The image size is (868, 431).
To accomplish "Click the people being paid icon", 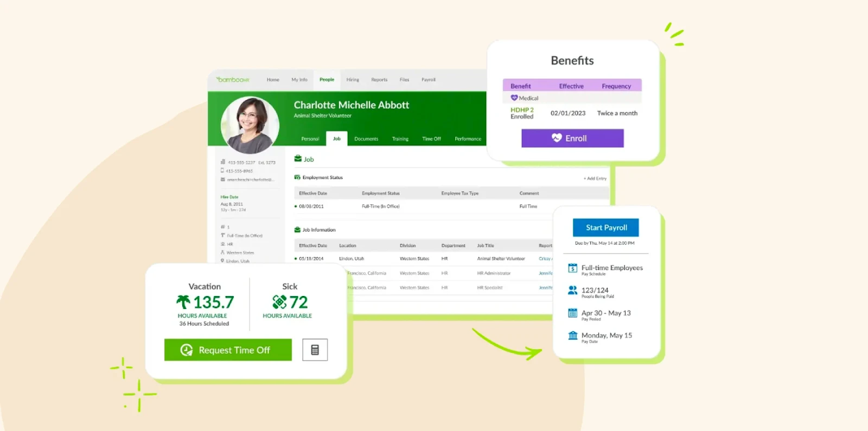I will point(572,291).
